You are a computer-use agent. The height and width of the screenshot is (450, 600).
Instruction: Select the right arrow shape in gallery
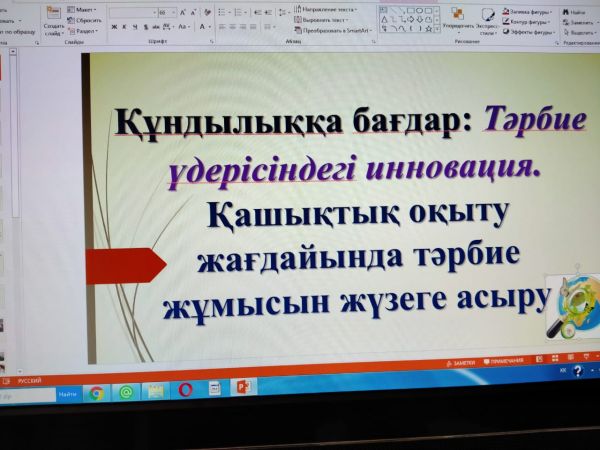[x=411, y=19]
